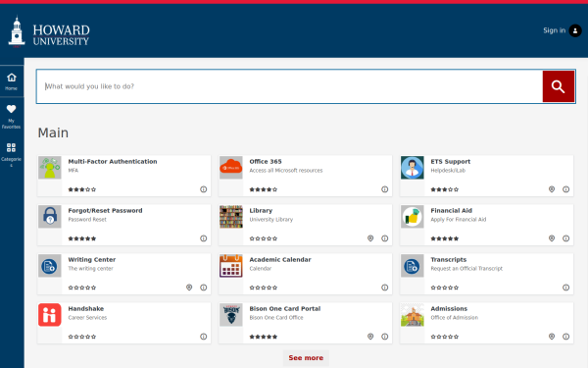Show info for ETS Support
The width and height of the screenshot is (588, 368).
(565, 189)
